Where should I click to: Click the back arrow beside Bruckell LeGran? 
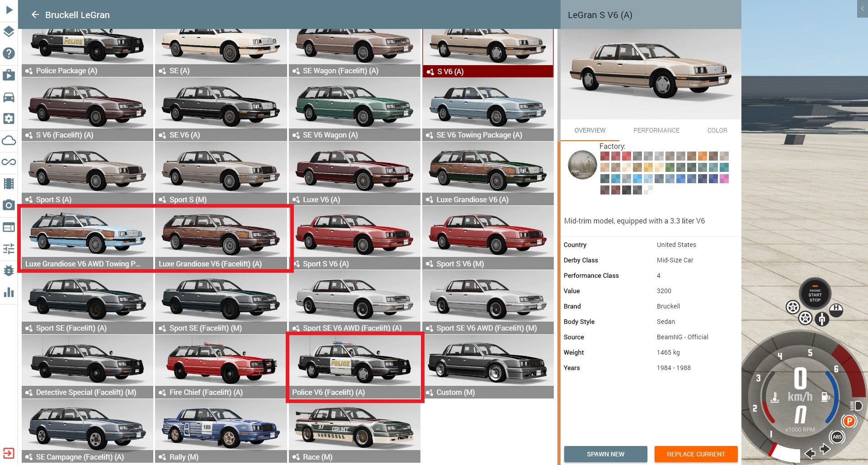pyautogui.click(x=35, y=15)
